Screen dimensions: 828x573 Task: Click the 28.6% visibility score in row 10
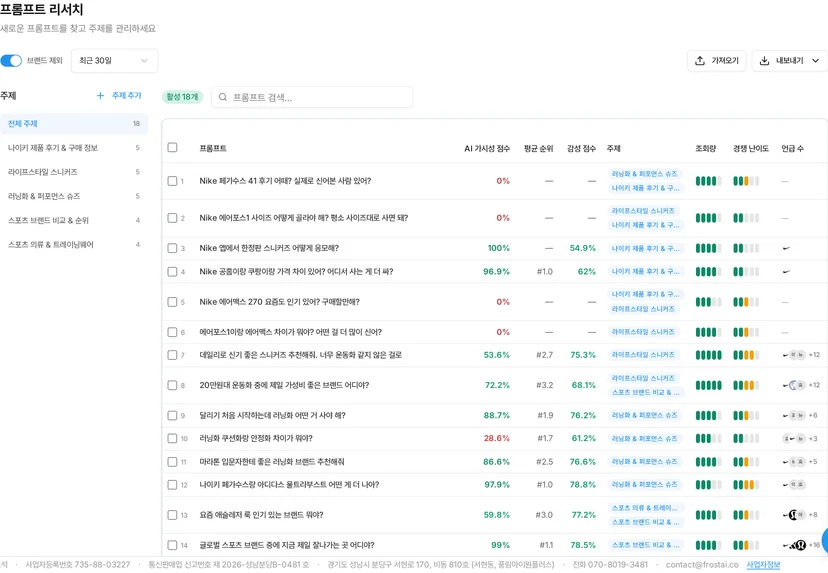pyautogui.click(x=496, y=439)
